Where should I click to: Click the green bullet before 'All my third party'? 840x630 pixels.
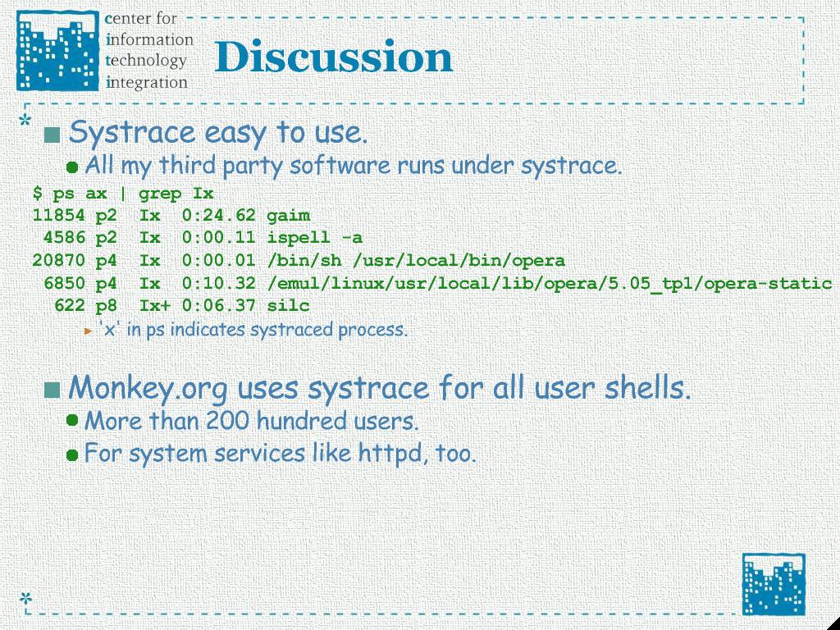click(72, 167)
